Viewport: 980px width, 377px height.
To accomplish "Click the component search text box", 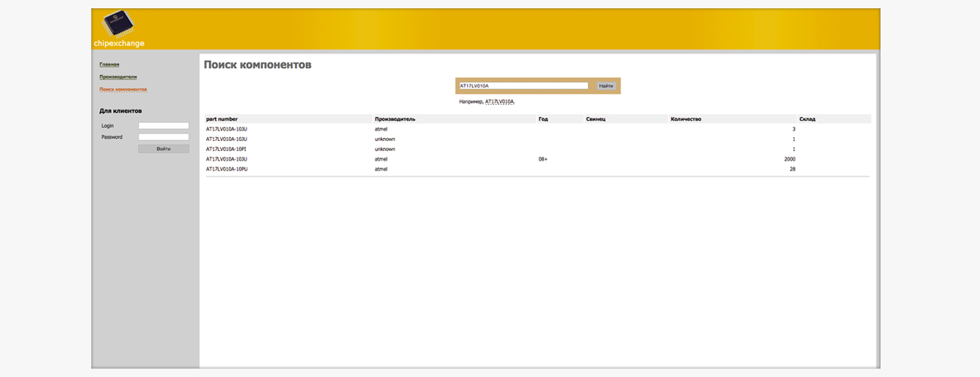I will pos(523,86).
